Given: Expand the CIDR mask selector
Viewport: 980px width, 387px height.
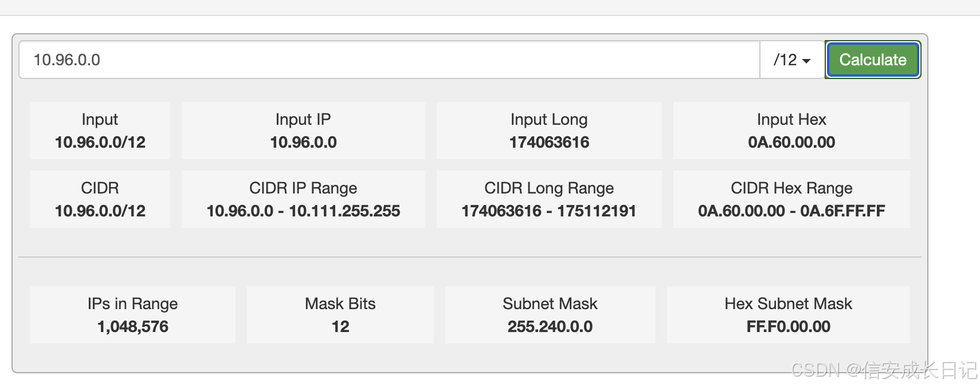Looking at the screenshot, I should coord(791,60).
